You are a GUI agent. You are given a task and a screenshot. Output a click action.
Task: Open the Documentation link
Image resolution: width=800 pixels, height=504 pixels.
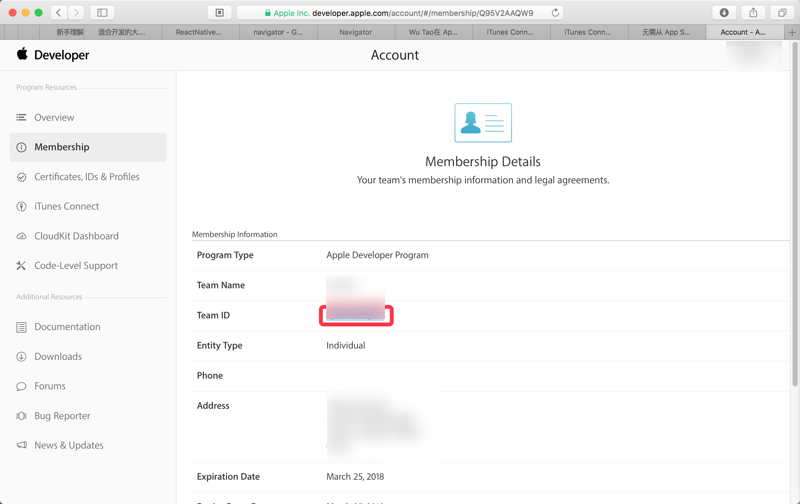(67, 326)
